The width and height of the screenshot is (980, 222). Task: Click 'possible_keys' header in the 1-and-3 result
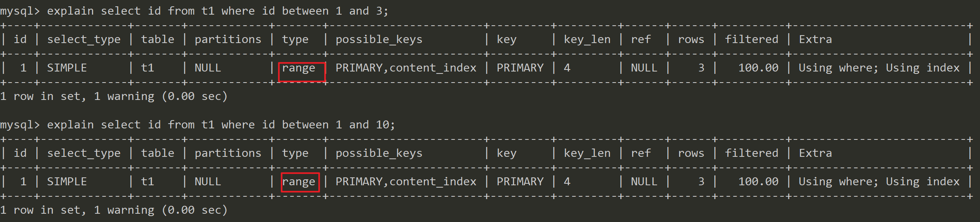(x=379, y=40)
